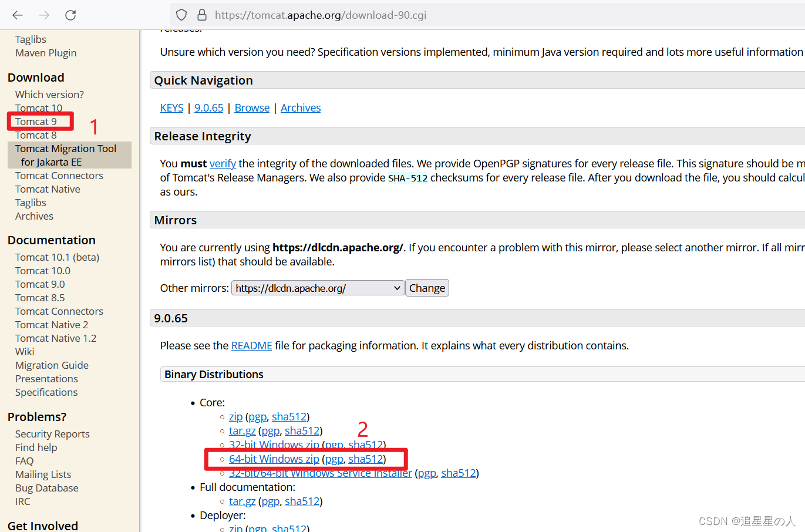Open the Browse link
Image resolution: width=805 pixels, height=532 pixels.
point(252,108)
